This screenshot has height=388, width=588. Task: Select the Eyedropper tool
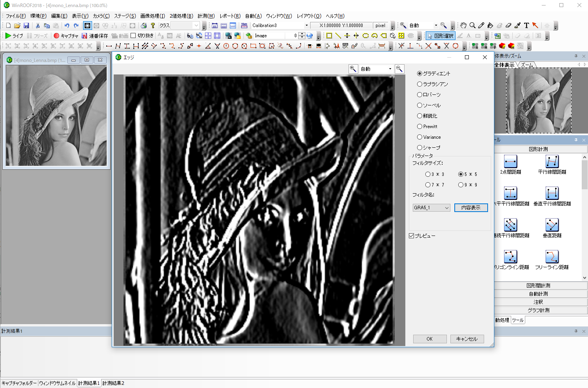click(517, 25)
